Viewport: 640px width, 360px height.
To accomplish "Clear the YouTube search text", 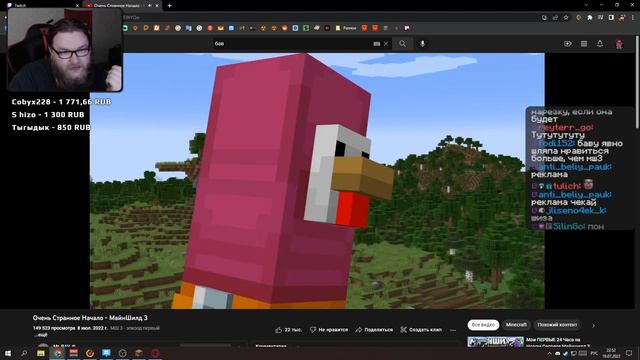I will pyautogui.click(x=386, y=44).
